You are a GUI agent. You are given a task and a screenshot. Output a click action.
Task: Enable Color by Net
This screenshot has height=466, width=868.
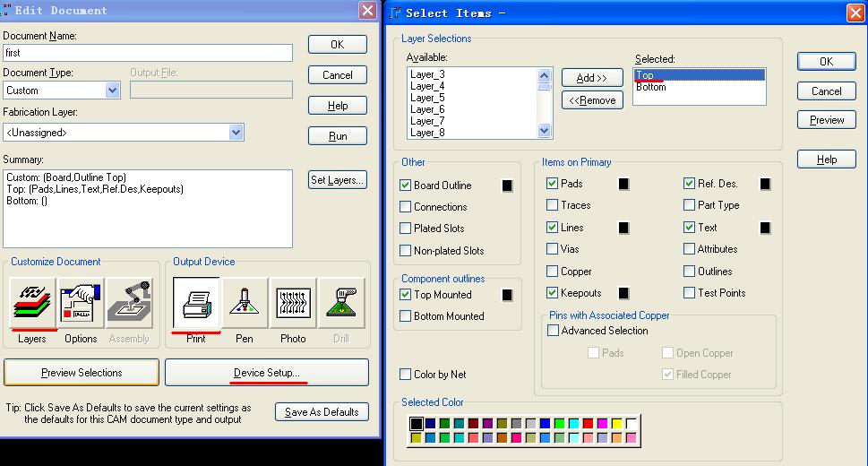point(405,375)
